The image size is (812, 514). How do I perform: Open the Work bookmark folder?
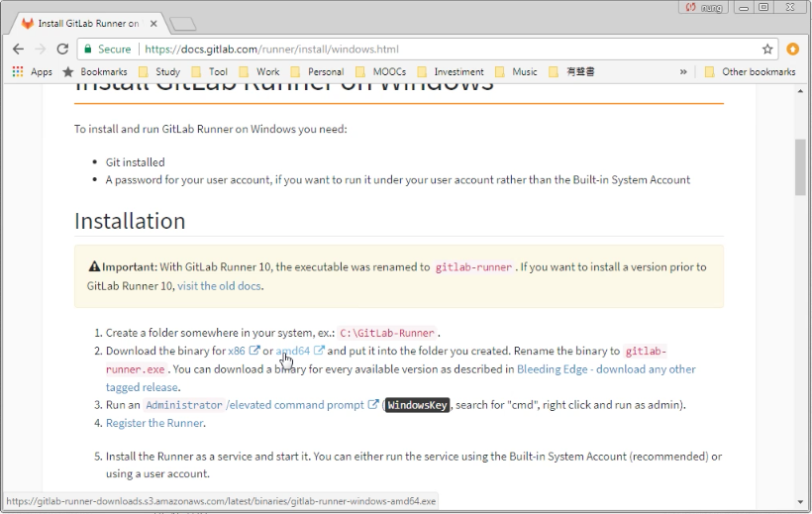point(258,71)
